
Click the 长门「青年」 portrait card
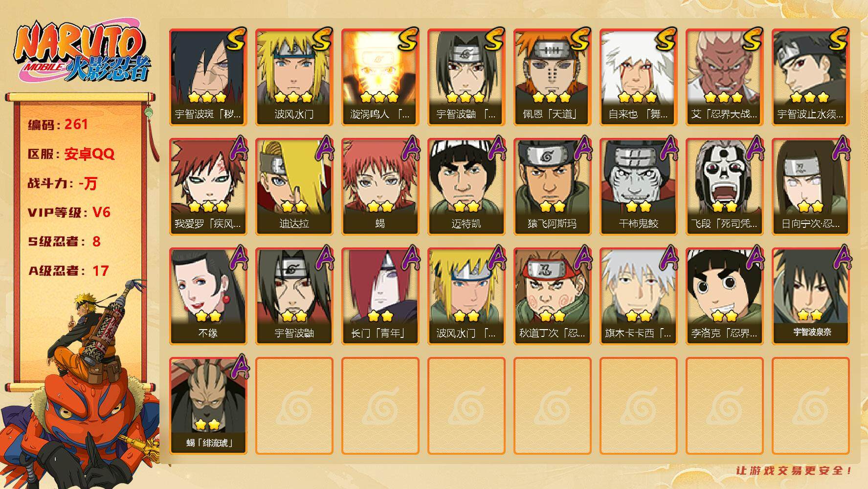[x=380, y=296]
